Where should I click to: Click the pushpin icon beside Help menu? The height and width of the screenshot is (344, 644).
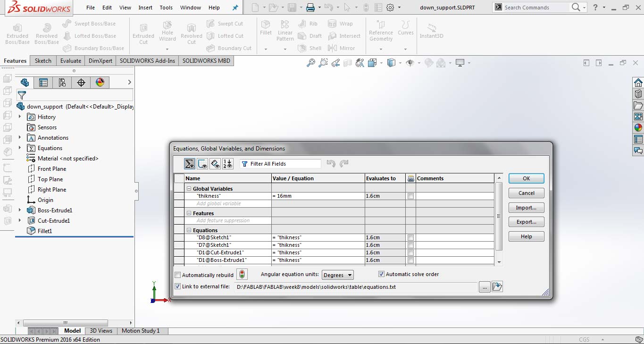235,8
